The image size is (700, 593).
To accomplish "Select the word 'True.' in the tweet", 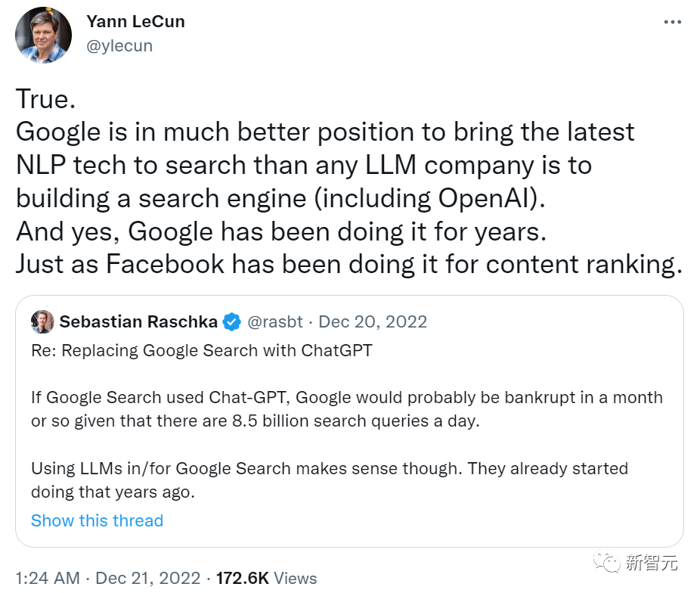I will (x=46, y=99).
